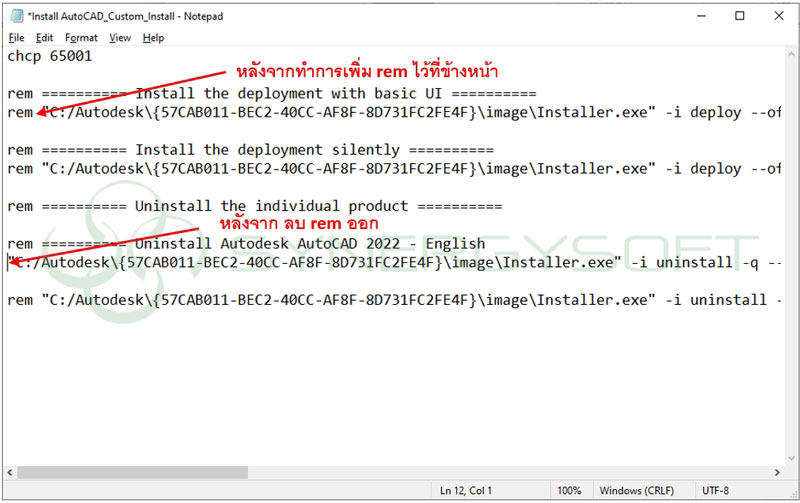Screen dimensions: 800x503
Task: Click 'Ln 12, Col 1' in status bar
Action: pos(466,491)
